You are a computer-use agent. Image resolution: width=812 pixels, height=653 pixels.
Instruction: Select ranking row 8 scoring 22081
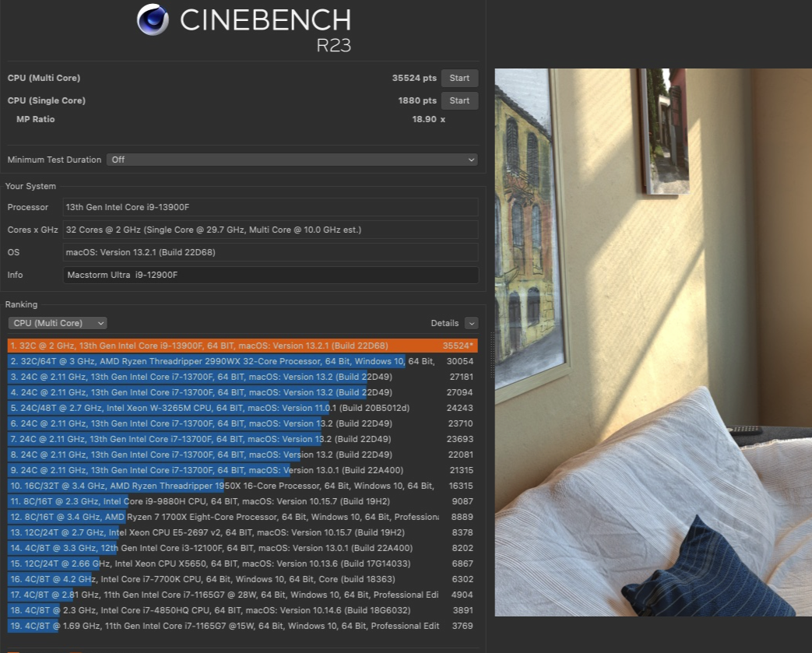coord(242,455)
